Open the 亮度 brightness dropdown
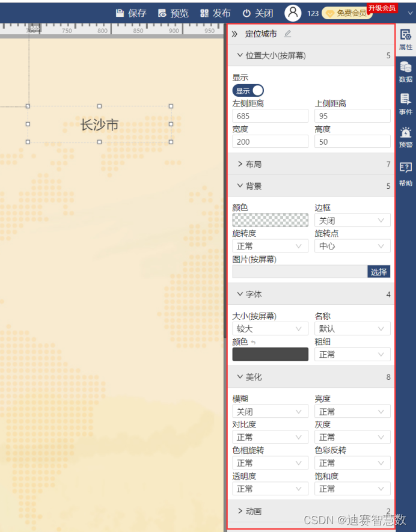Viewport: 416px width, 532px height. pyautogui.click(x=352, y=412)
